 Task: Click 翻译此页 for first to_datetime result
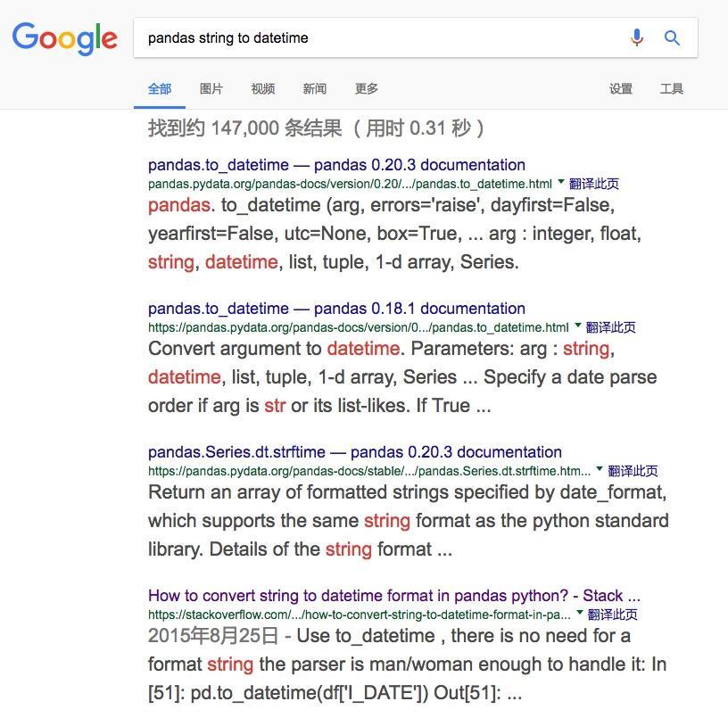pyautogui.click(x=594, y=184)
